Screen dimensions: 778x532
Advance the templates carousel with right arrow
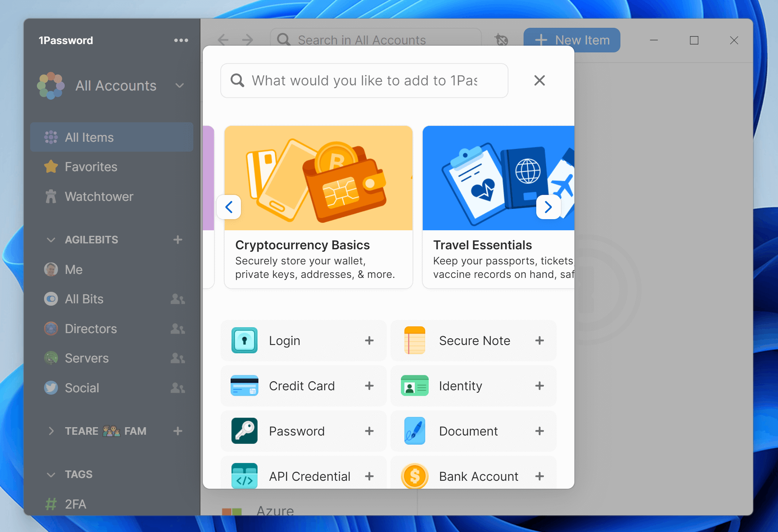click(x=548, y=207)
